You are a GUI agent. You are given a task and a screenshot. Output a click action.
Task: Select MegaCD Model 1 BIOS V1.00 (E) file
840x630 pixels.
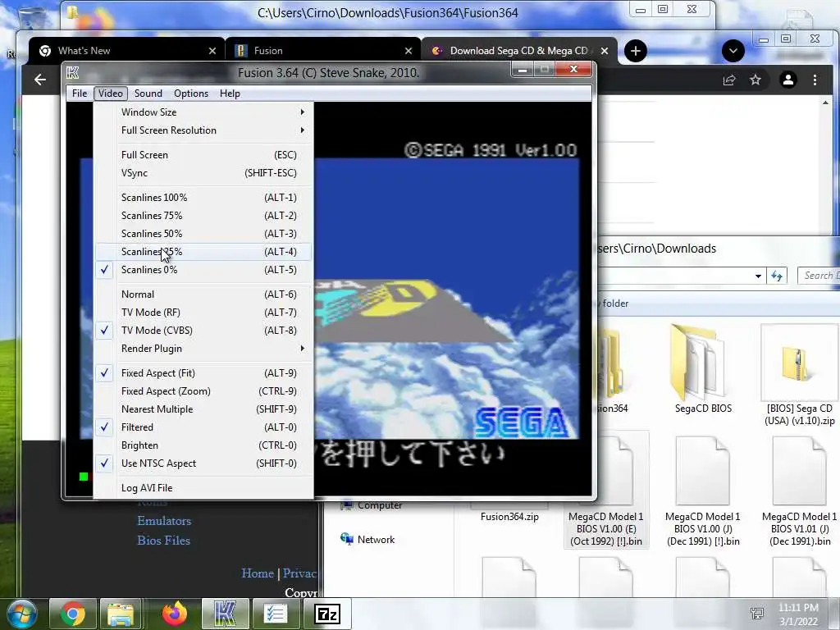click(606, 491)
